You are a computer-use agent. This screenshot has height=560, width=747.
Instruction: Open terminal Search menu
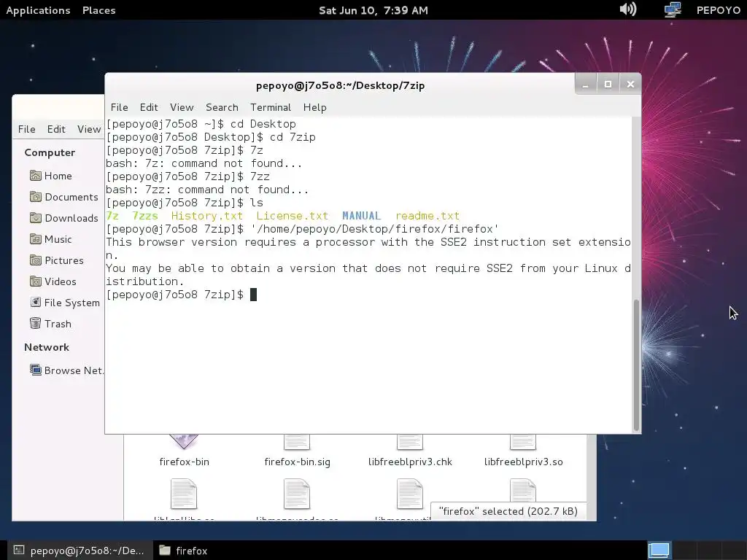[x=222, y=107]
